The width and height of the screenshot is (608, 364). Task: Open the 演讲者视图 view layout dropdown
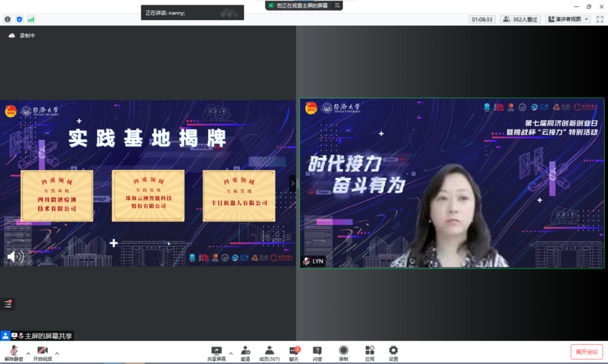coord(567,19)
